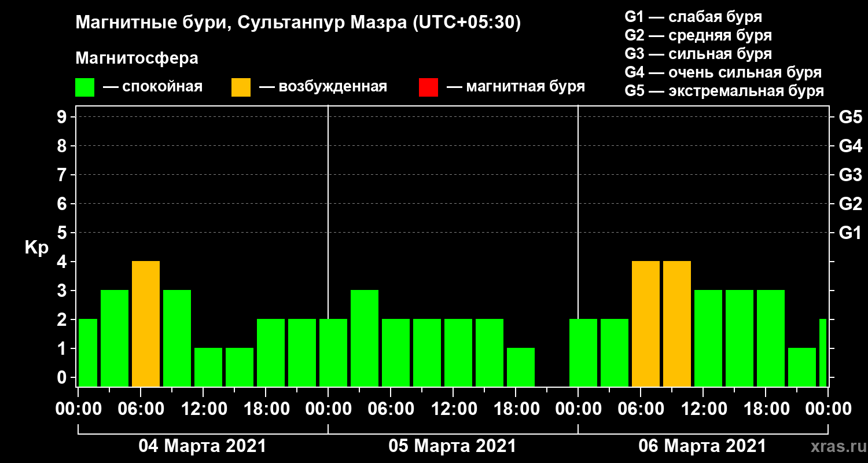Click the orange 'возбужденная' legend swatch
This screenshot has width=868, height=463.
[241, 87]
